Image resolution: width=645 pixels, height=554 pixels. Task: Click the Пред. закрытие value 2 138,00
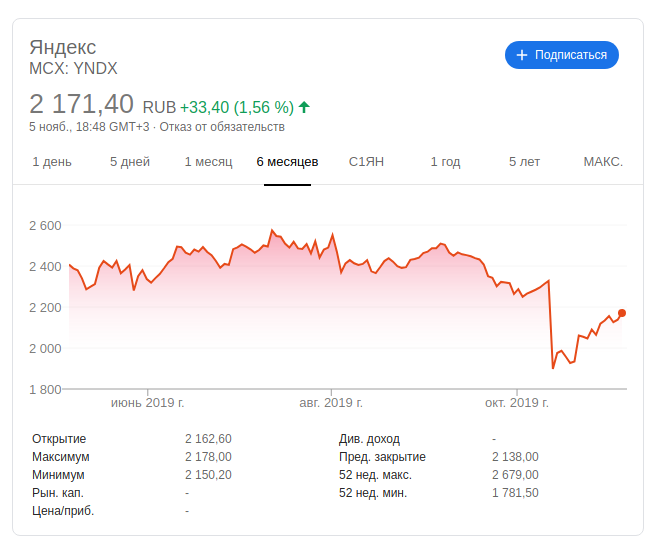point(515,457)
